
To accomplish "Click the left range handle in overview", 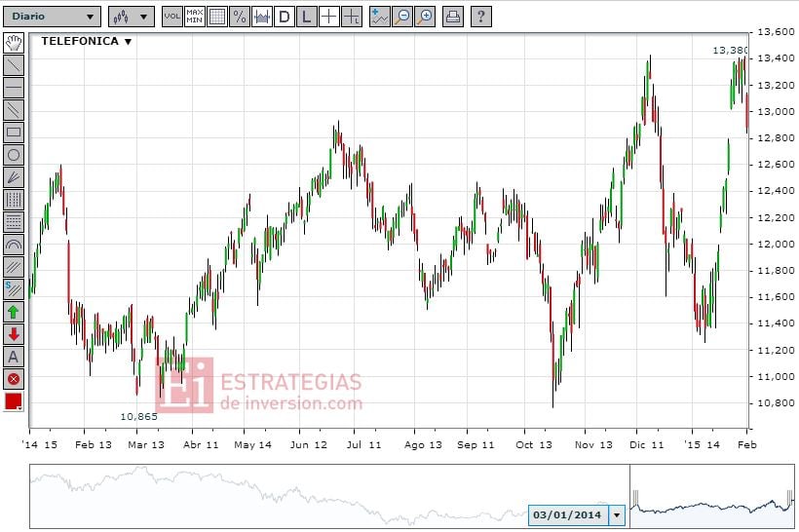I will 635,498.
